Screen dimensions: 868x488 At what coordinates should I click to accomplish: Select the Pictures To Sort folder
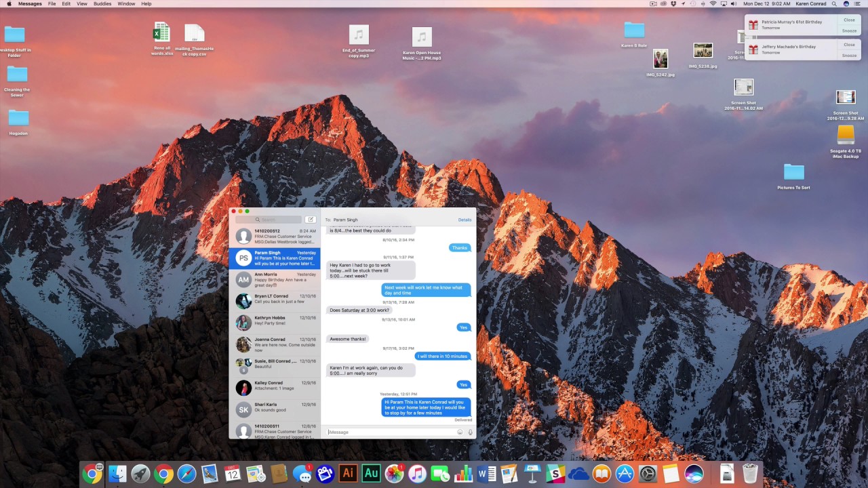[x=793, y=177]
